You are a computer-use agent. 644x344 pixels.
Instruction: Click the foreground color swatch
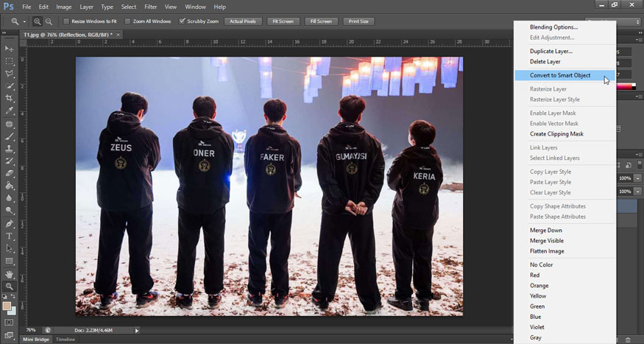(x=7, y=306)
